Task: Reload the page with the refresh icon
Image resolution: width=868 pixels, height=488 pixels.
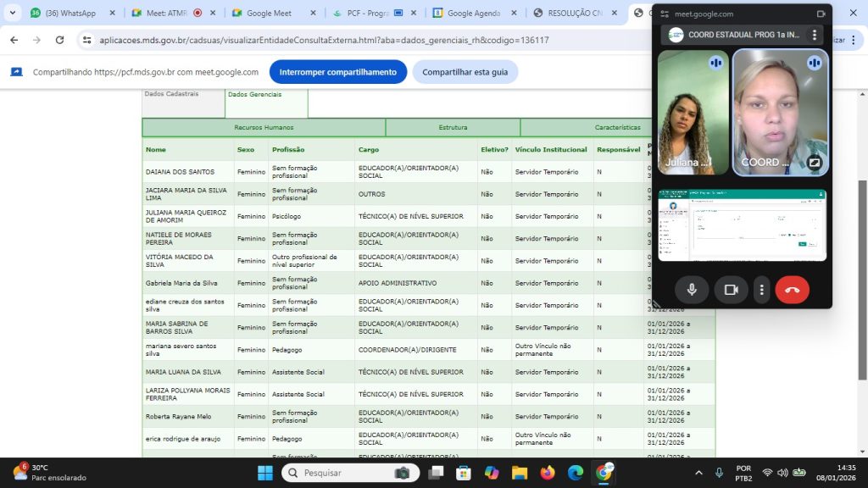Action: (x=59, y=40)
